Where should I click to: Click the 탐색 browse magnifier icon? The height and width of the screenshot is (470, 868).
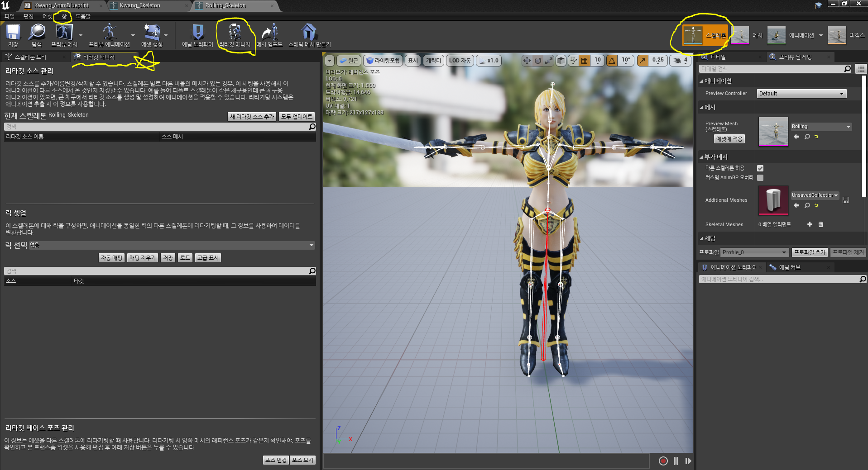(x=37, y=32)
